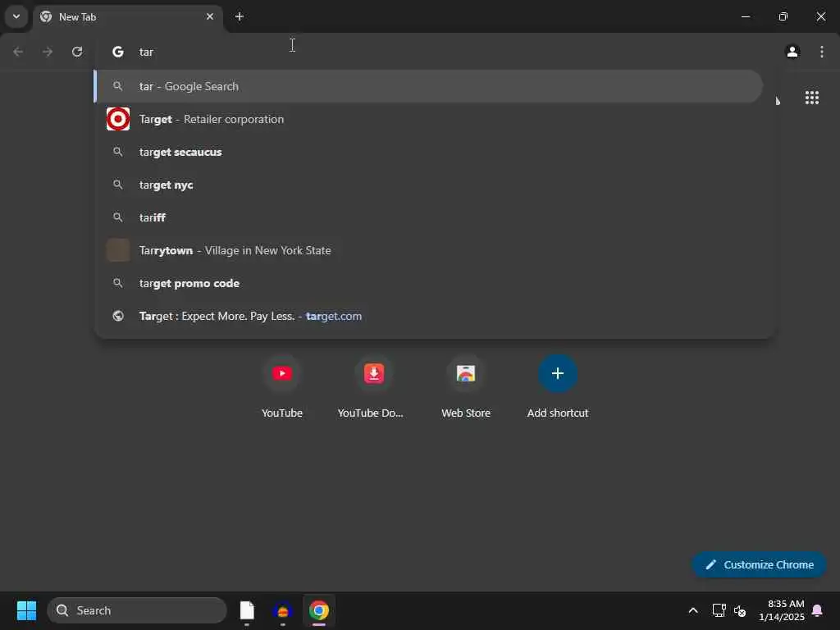The image size is (840, 630).
Task: Open the Chrome profile avatar
Action: 792,52
